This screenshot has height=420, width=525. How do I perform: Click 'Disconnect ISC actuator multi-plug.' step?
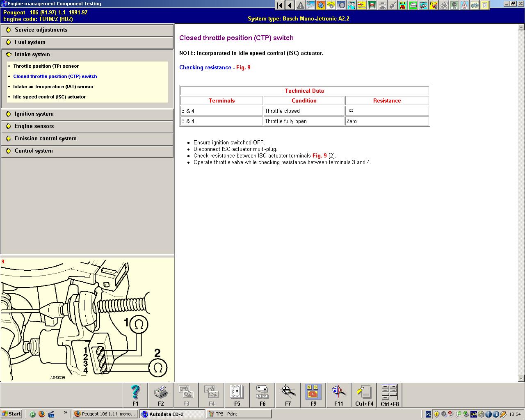pyautogui.click(x=235, y=149)
